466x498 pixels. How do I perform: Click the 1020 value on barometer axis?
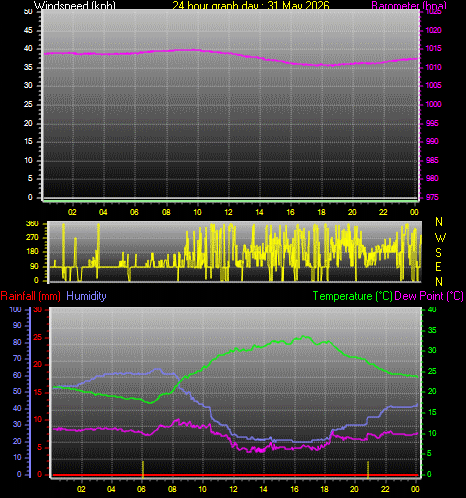tap(433, 30)
